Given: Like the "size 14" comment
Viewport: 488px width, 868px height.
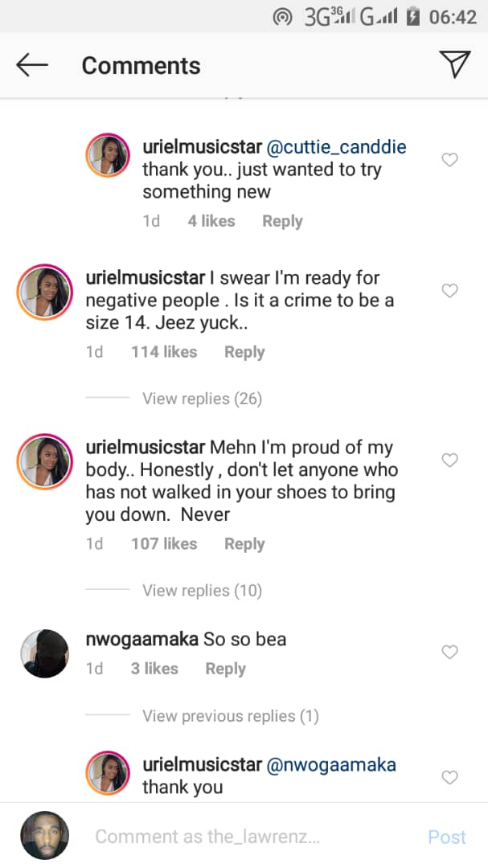Looking at the screenshot, I should (450, 291).
